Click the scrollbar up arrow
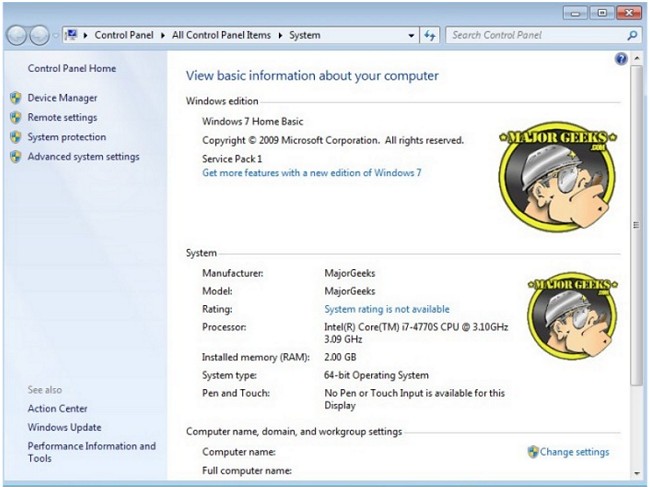This screenshot has height=487, width=650. click(x=636, y=59)
